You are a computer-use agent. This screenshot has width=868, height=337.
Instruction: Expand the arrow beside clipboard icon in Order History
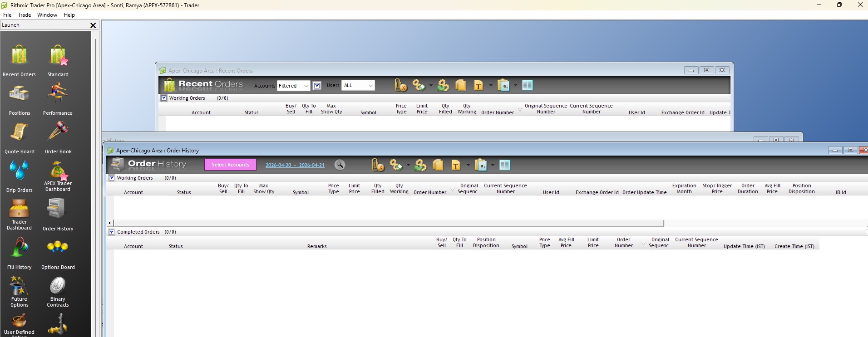coord(493,165)
